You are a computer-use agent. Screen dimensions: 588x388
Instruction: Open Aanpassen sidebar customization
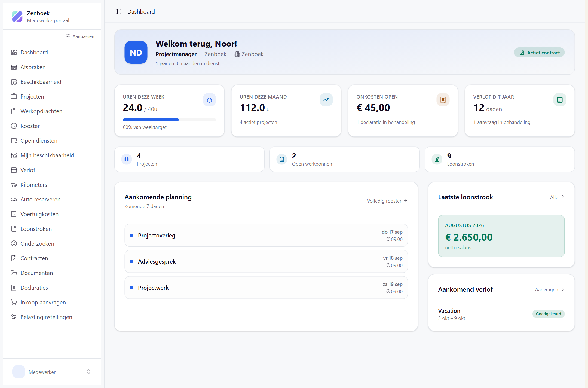(80, 36)
